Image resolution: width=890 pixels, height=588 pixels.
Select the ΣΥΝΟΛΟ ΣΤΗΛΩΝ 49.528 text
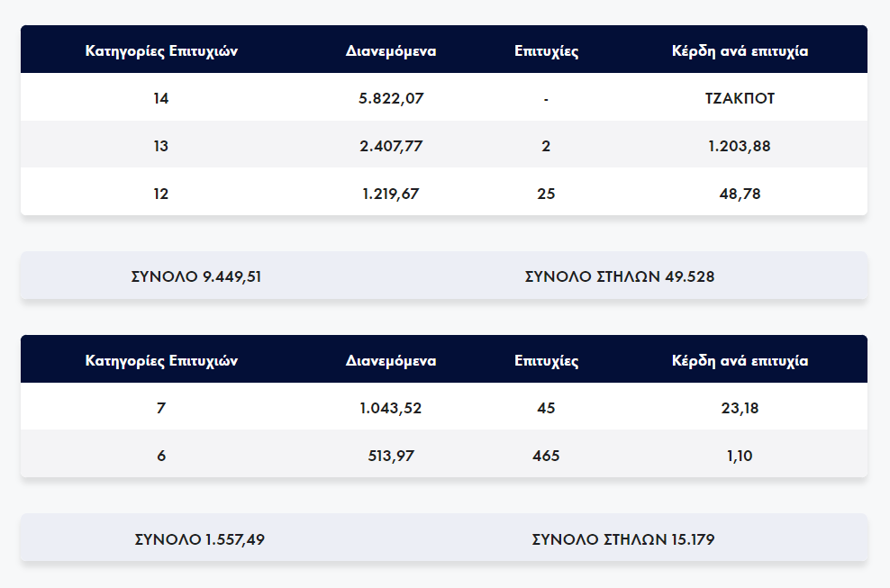pos(620,276)
